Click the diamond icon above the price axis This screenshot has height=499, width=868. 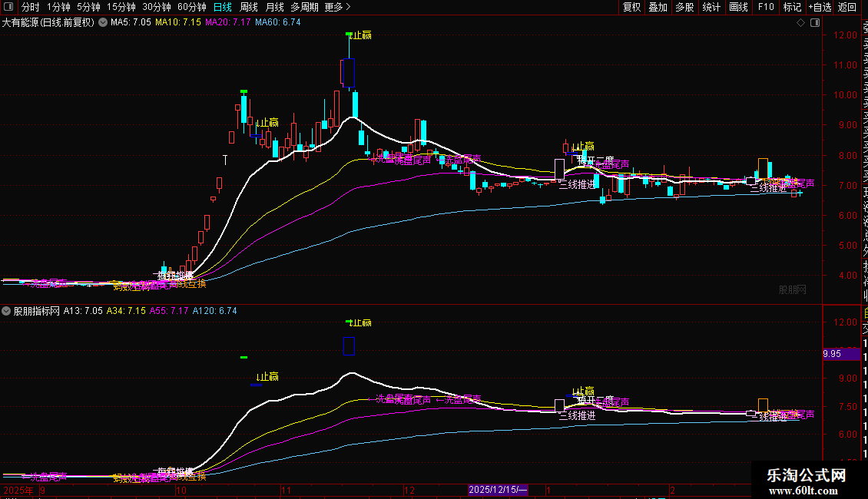click(800, 23)
